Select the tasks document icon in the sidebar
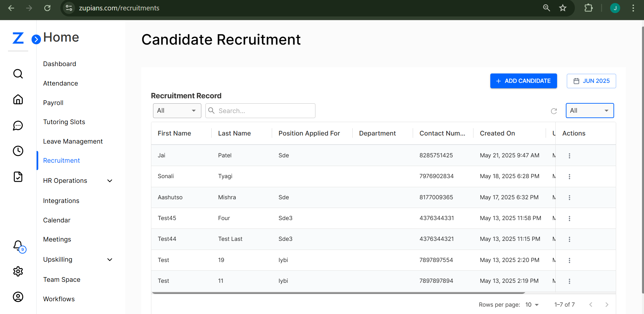This screenshot has width=644, height=314. coord(18,177)
